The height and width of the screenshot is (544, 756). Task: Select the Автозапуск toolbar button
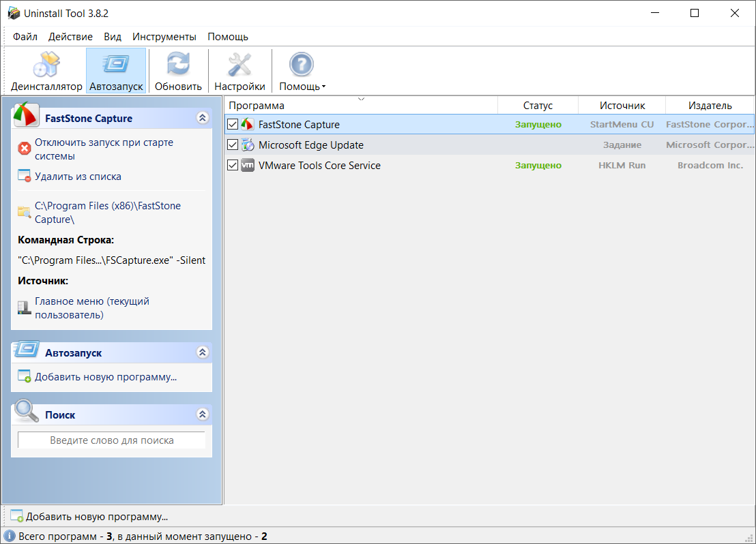click(116, 71)
